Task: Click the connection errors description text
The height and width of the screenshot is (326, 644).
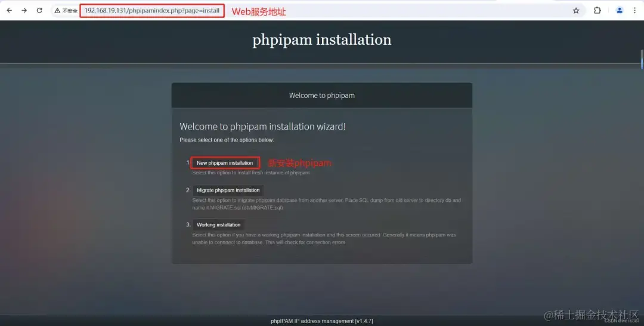Action: pos(324,238)
